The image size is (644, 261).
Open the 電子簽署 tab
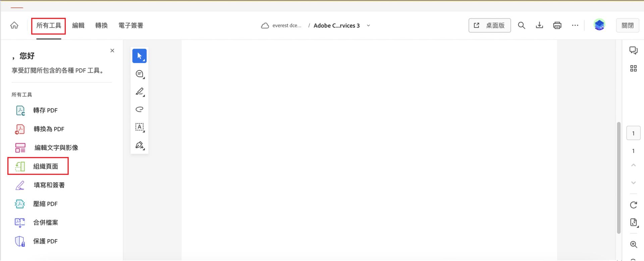tap(131, 25)
